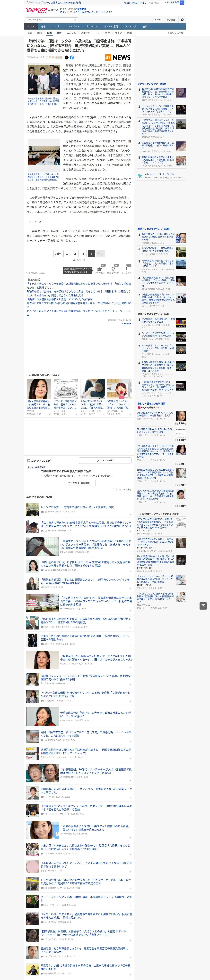The width and height of the screenshot is (210, 980).
Task: Select the ライブ tab in dark navigation bar
Action: (56, 27)
